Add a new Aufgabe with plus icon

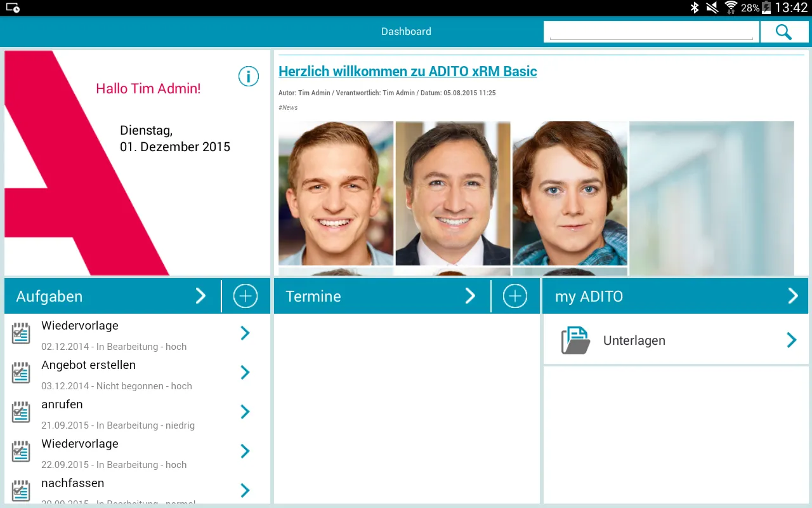click(246, 296)
